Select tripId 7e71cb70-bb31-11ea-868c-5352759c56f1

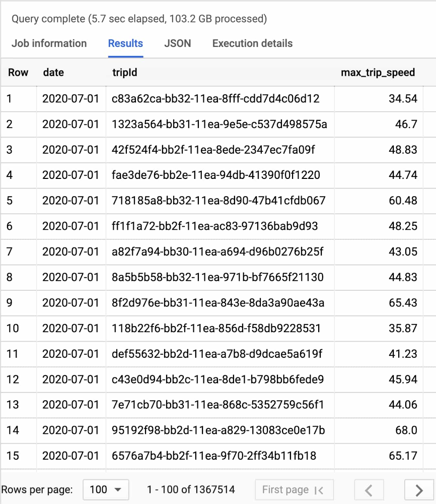(x=217, y=405)
